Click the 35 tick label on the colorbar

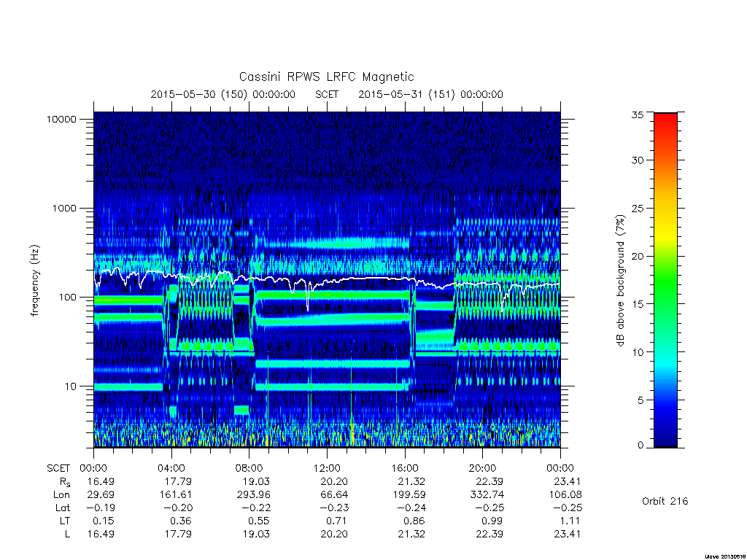tap(638, 114)
